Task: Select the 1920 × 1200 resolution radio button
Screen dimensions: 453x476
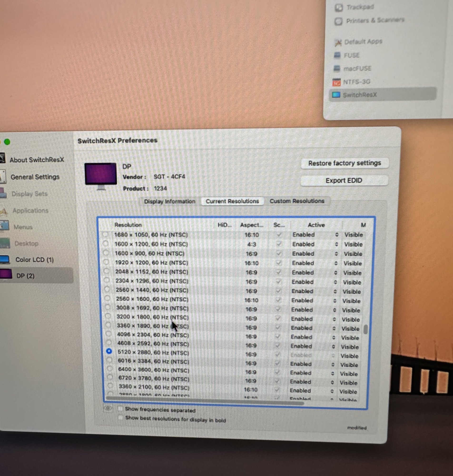Action: coord(106,262)
